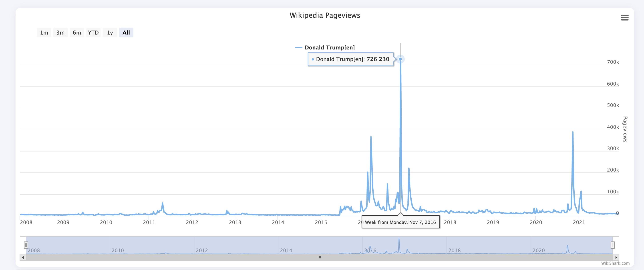The height and width of the screenshot is (270, 644).
Task: Select the 6m range button
Action: [x=77, y=33]
